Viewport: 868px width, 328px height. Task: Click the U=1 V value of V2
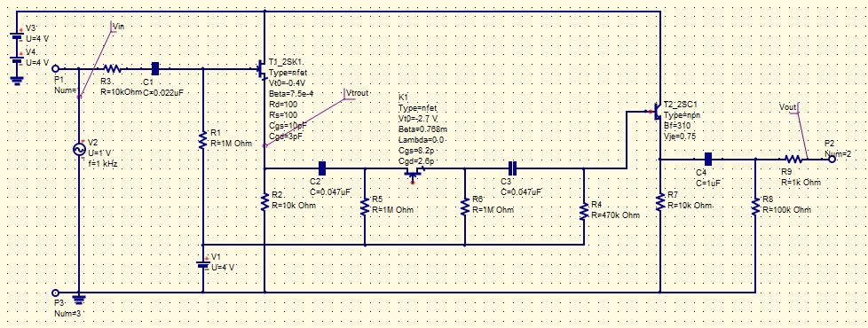point(100,153)
